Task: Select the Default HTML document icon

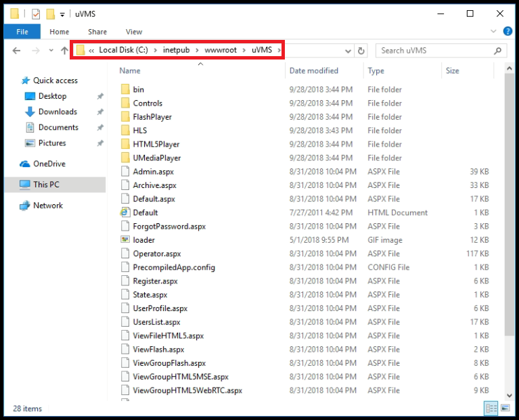Action: (x=125, y=212)
